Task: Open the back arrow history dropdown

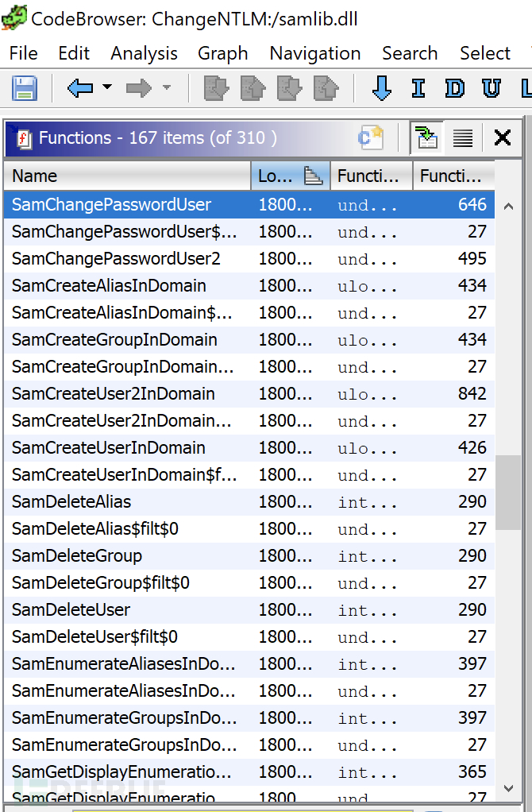Action: pyautogui.click(x=107, y=87)
